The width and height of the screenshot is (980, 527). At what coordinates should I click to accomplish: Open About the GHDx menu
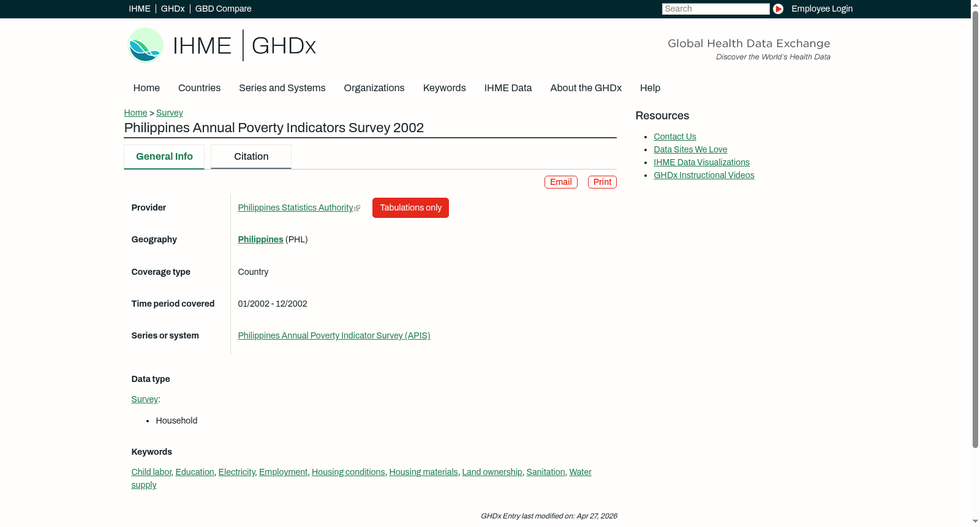[x=586, y=88]
